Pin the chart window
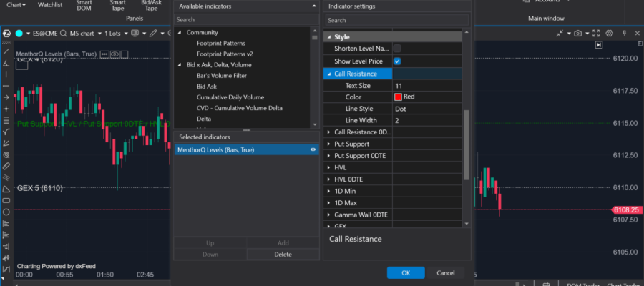Image resolution: width=644 pixels, height=286 pixels. click(623, 34)
